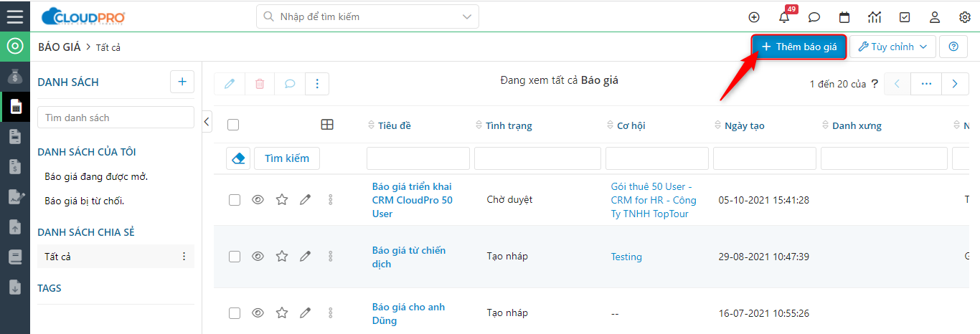Viewport: 980px width, 334px height.
Task: Open Báo giá triển khai CRM CloudPro link
Action: click(x=413, y=200)
